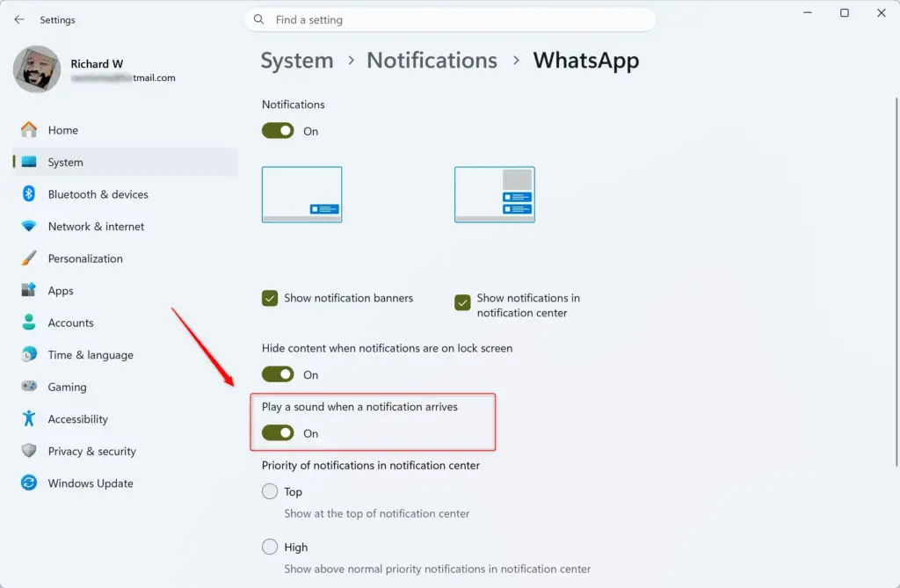Minimize the Settings window
Screen dimensions: 900x588
808,12
